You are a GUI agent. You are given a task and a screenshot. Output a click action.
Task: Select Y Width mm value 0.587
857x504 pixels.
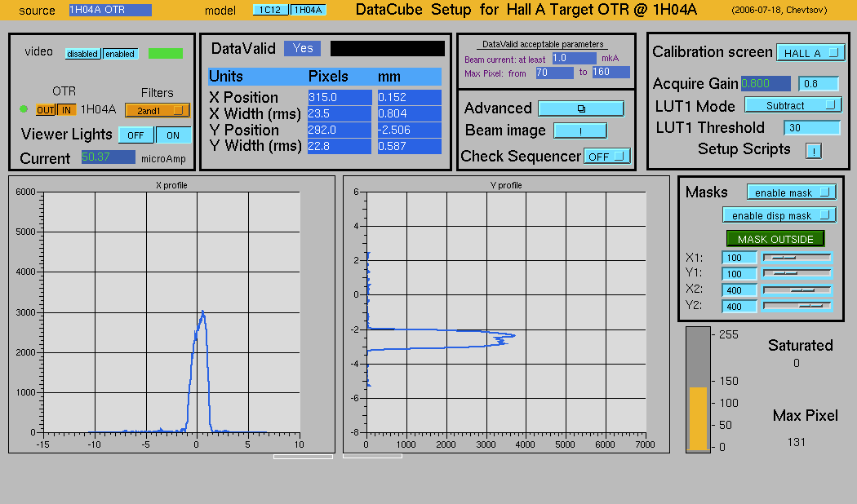click(410, 146)
